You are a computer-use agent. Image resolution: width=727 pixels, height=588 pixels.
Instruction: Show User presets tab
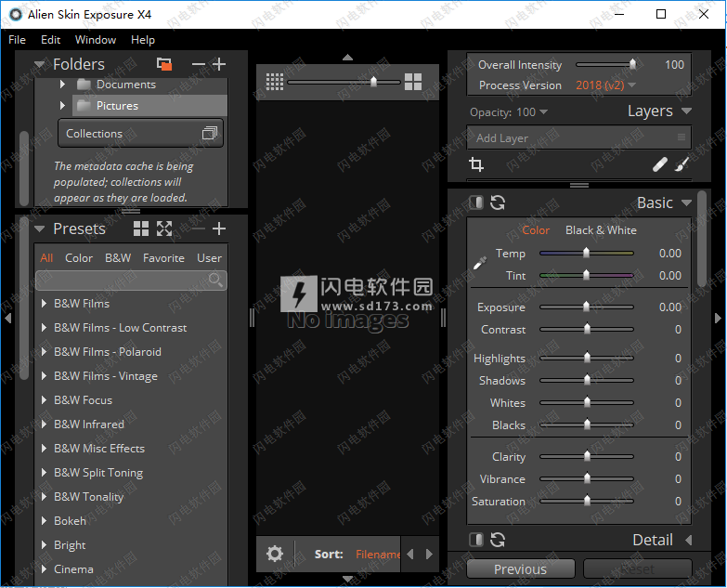209,258
